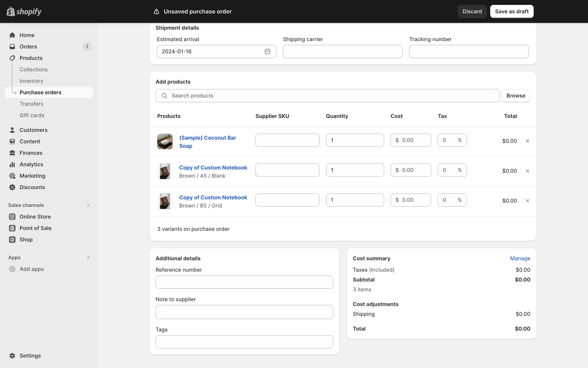Screen dimensions: 588x368
Task: Remove Coconut Bar Soap from order
Action: point(527,141)
